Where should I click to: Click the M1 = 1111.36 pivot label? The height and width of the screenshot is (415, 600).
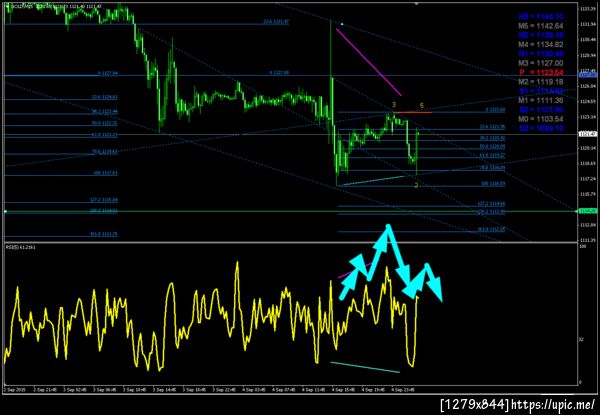click(x=541, y=101)
